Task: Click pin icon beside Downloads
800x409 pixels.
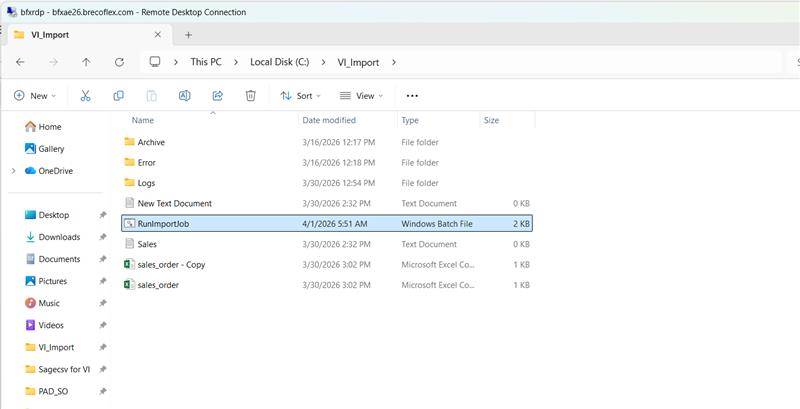Action: (103, 237)
